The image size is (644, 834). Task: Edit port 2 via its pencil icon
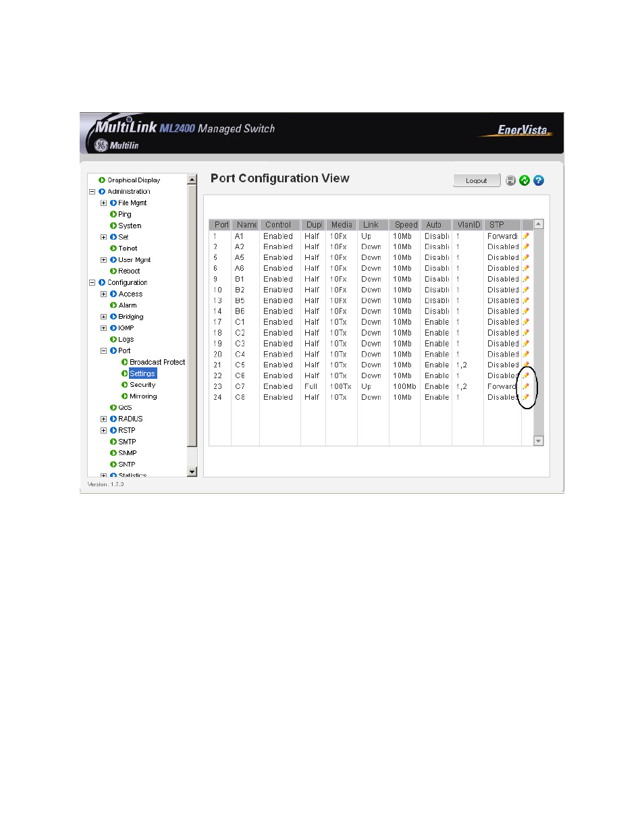pos(526,247)
